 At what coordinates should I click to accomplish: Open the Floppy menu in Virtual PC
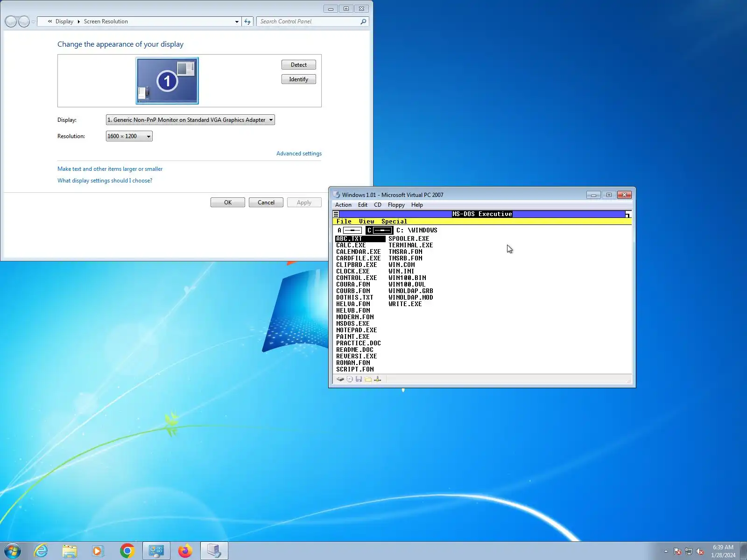396,205
